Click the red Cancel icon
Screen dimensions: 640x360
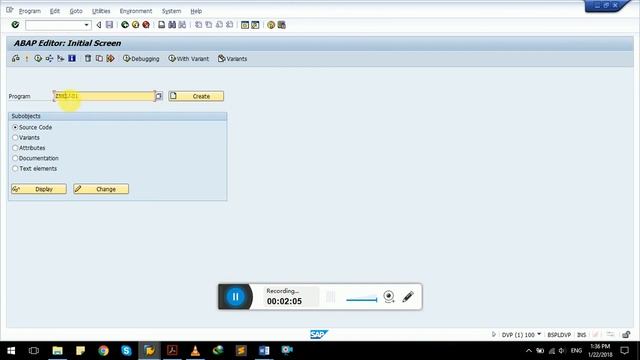pos(146,25)
